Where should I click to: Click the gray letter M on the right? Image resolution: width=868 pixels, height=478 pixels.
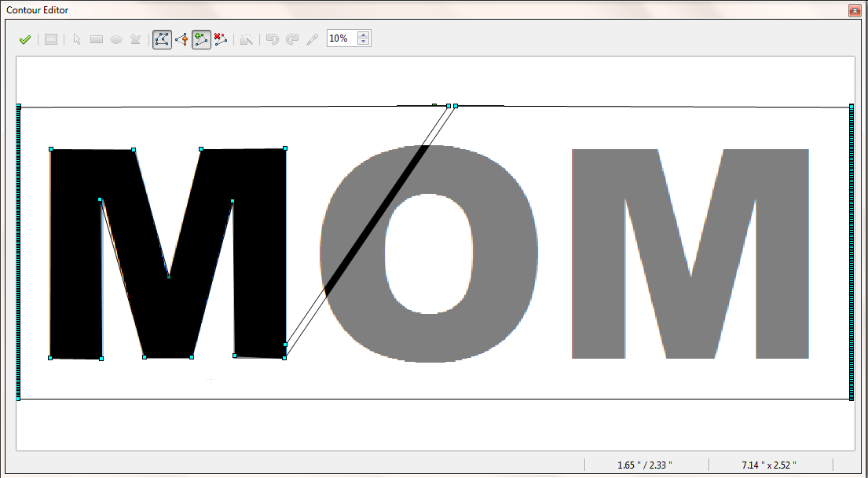coord(690,254)
